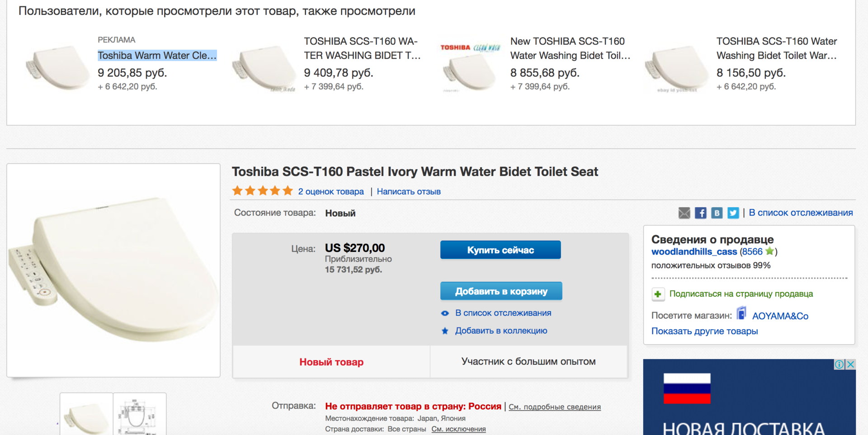
Task: Click the AOYAMA&Co store door icon
Action: coord(741,313)
